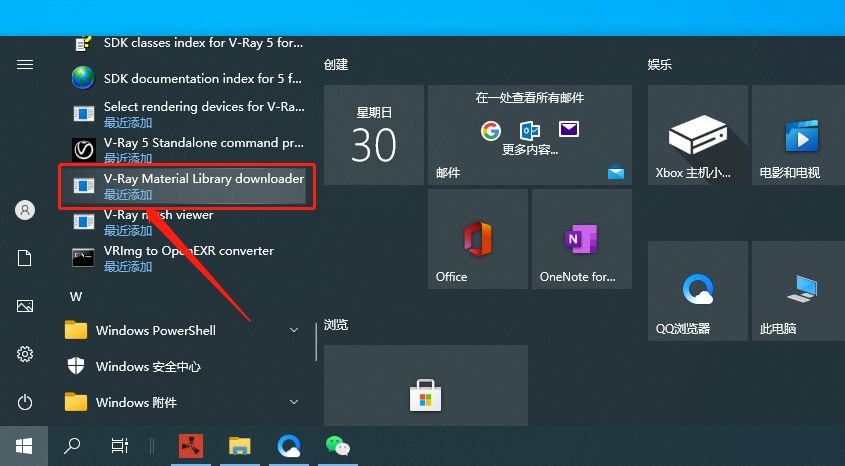Image resolution: width=845 pixels, height=466 pixels.
Task: Click the 浏览 group heading
Action: tap(336, 325)
